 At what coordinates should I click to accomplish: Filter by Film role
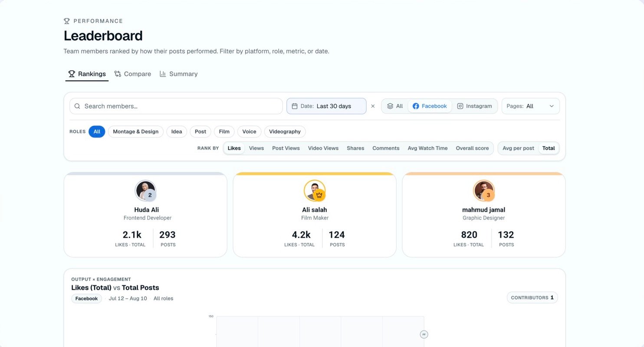click(224, 132)
